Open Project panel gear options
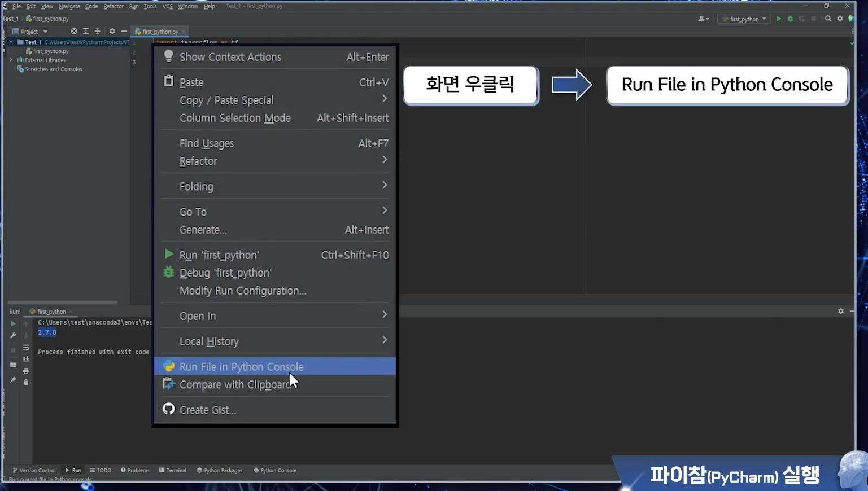The width and height of the screenshot is (868, 491). click(112, 32)
